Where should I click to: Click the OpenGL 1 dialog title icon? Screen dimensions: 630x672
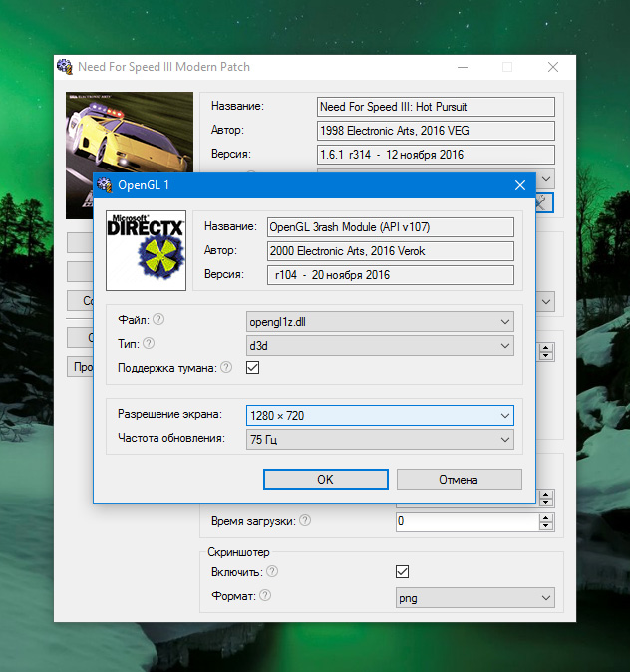coord(104,185)
